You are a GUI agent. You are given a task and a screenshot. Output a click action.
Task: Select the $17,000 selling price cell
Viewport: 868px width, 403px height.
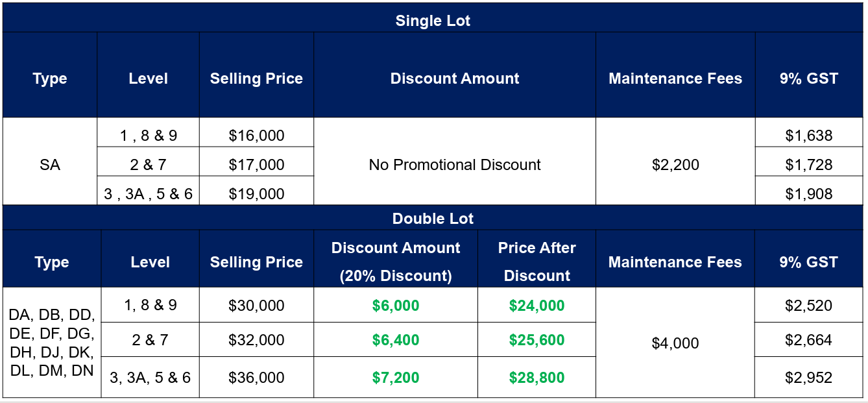coord(256,165)
